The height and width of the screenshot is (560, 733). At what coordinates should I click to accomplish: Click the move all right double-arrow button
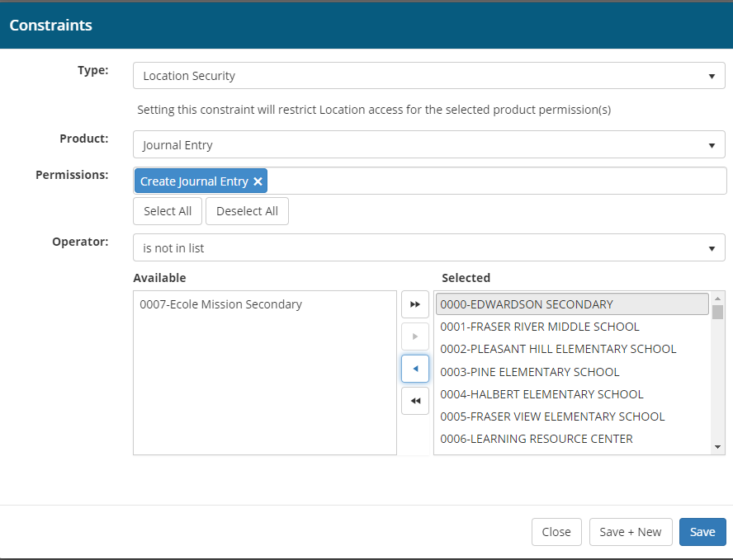pos(415,304)
